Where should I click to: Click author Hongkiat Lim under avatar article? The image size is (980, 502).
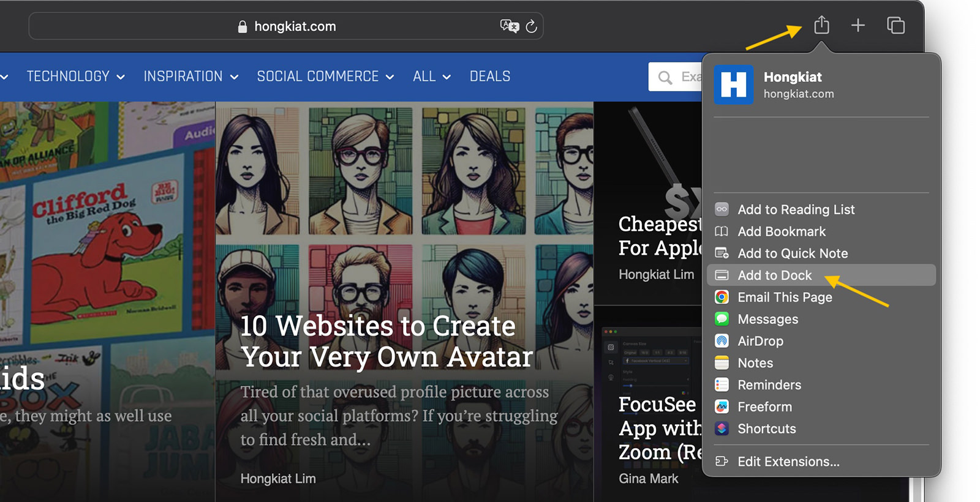click(x=278, y=479)
